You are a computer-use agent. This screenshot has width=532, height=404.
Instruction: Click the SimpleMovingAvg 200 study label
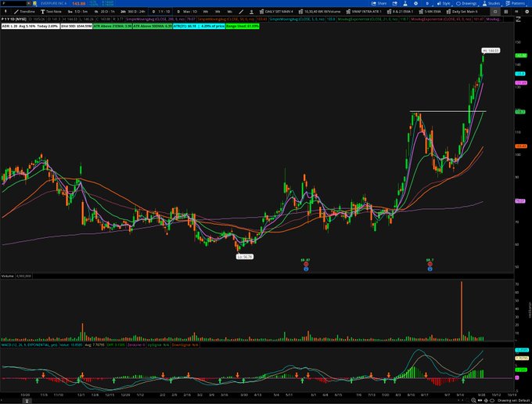(x=157, y=20)
